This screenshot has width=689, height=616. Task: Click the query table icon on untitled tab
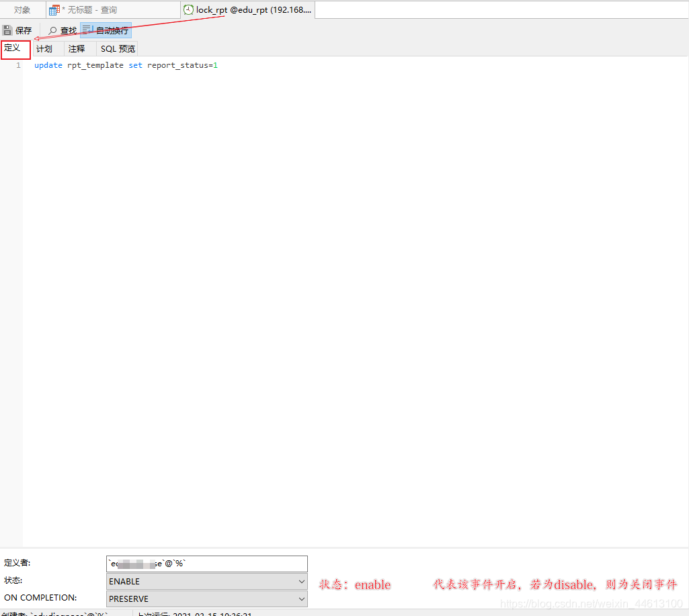click(x=54, y=10)
